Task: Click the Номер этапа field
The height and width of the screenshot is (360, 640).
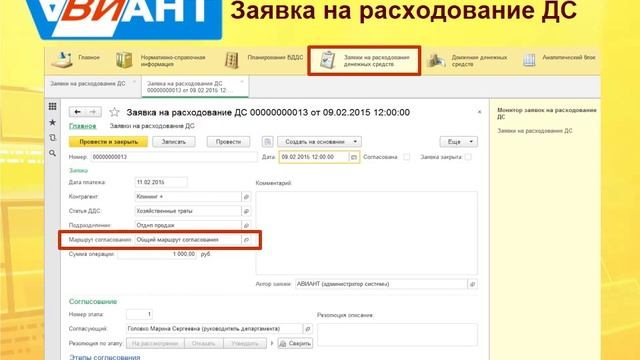Action: (139, 314)
